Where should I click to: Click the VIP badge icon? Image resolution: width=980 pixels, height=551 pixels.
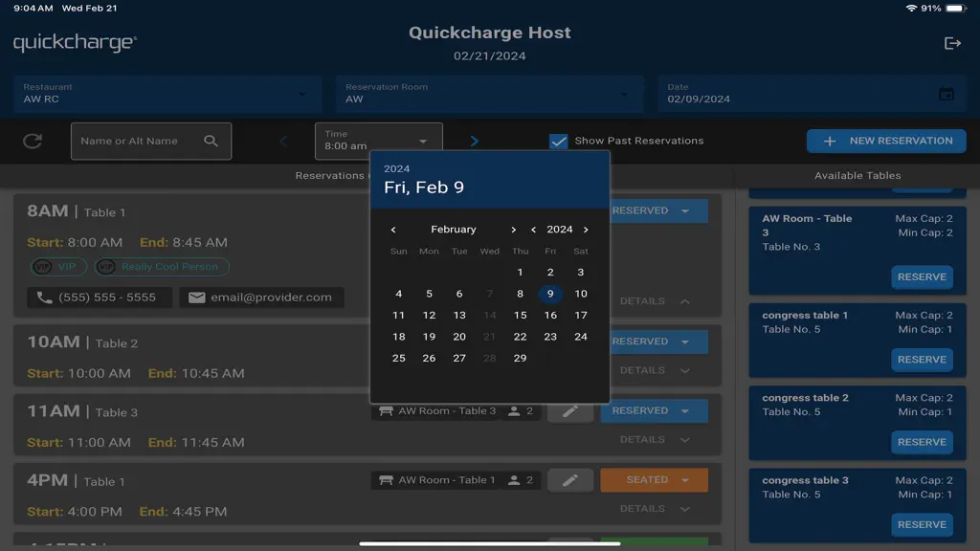pyautogui.click(x=42, y=267)
